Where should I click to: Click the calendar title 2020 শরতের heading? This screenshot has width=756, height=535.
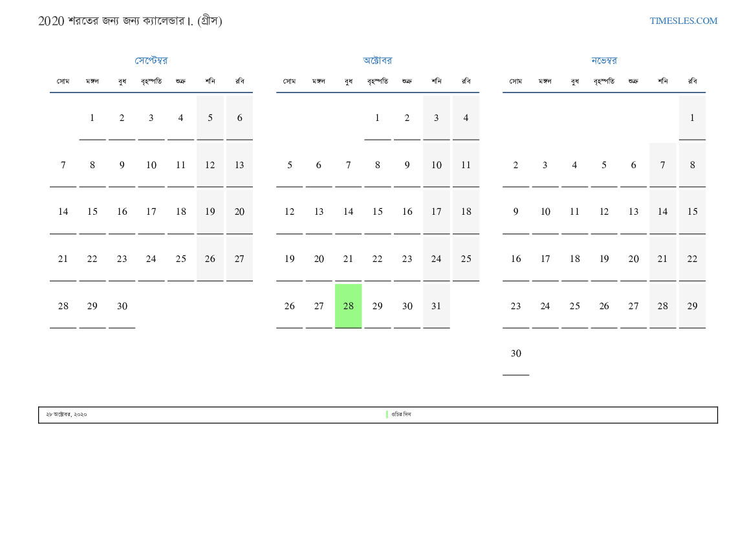130,21
